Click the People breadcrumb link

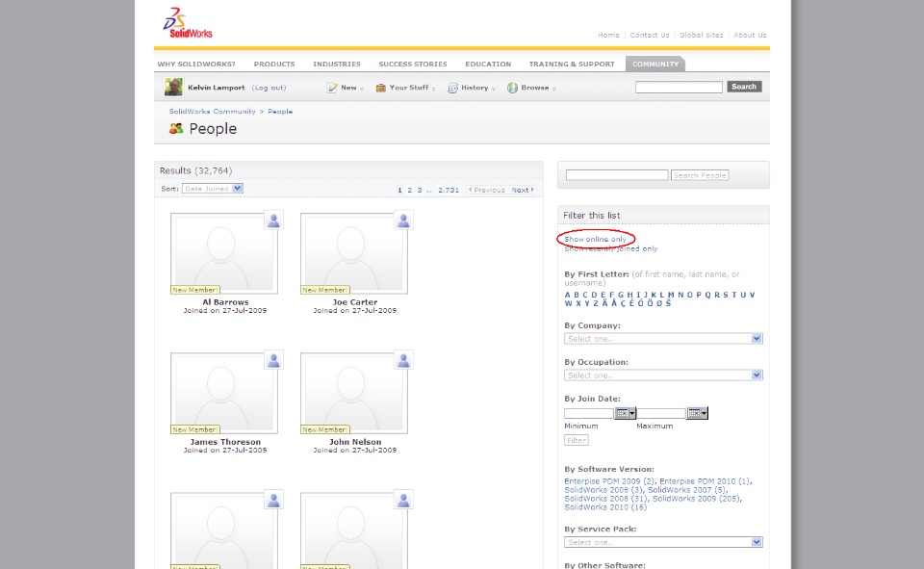click(280, 111)
